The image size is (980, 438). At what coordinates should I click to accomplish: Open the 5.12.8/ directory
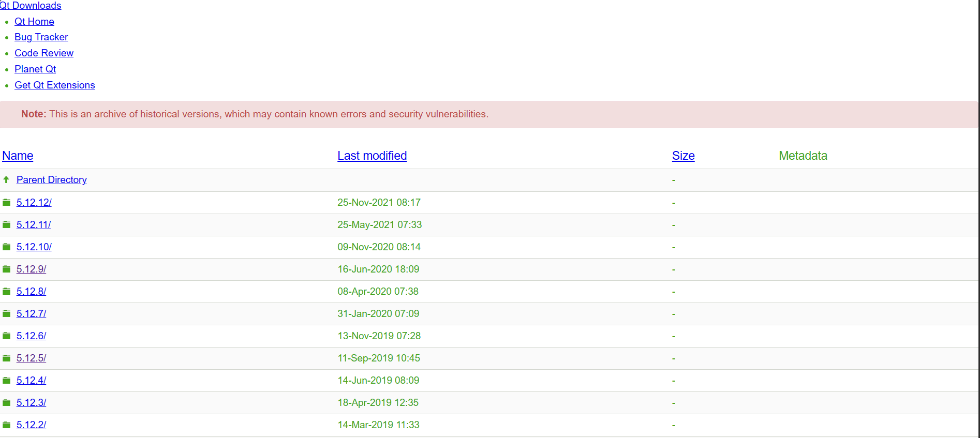point(32,291)
